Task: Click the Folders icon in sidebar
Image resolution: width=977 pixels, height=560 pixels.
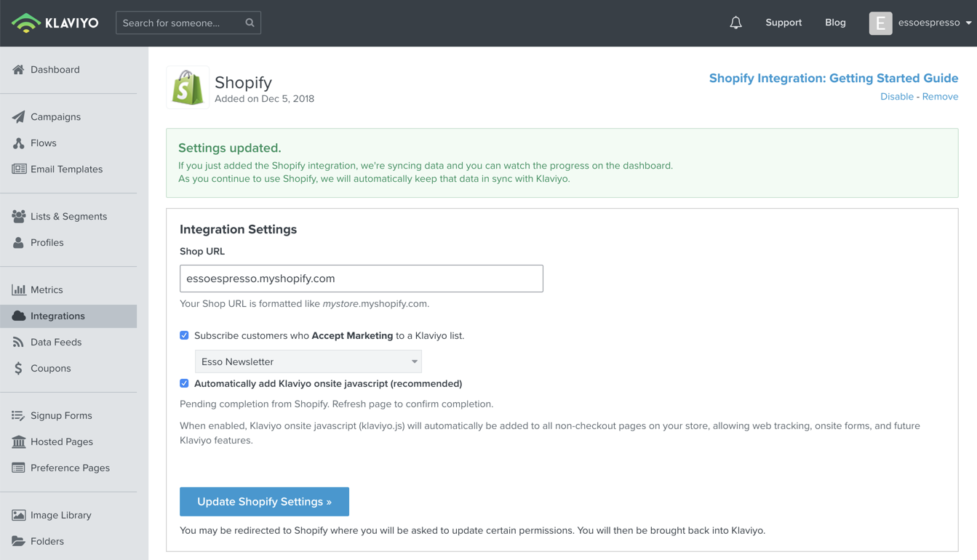Action: (18, 542)
